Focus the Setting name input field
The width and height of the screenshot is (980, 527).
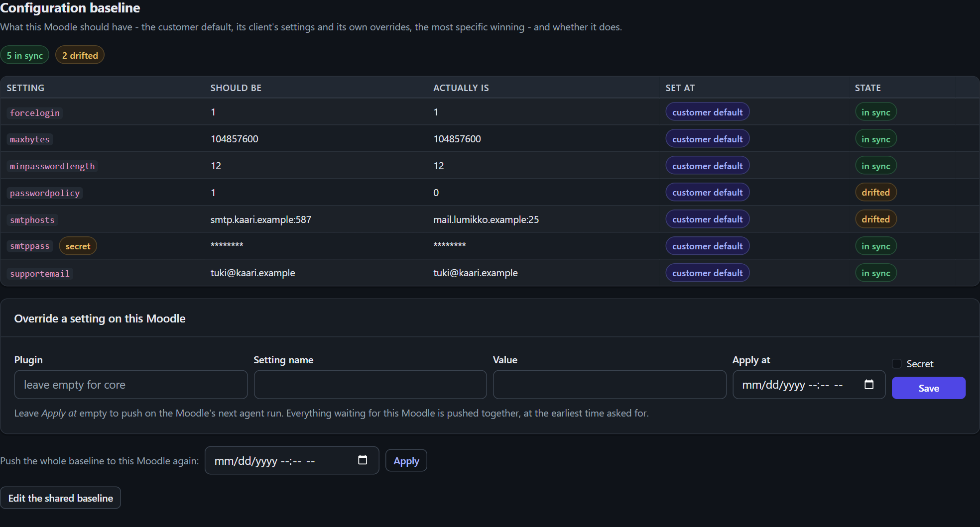[370, 385]
